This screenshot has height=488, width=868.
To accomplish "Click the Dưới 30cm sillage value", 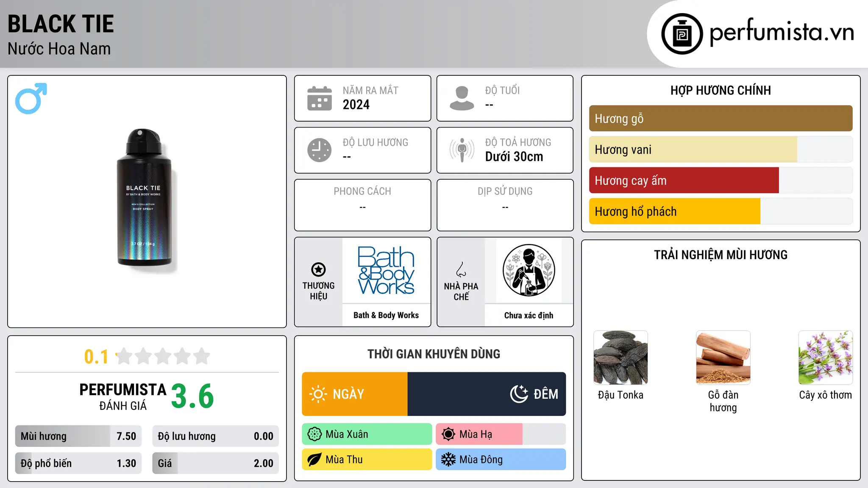I will [514, 157].
